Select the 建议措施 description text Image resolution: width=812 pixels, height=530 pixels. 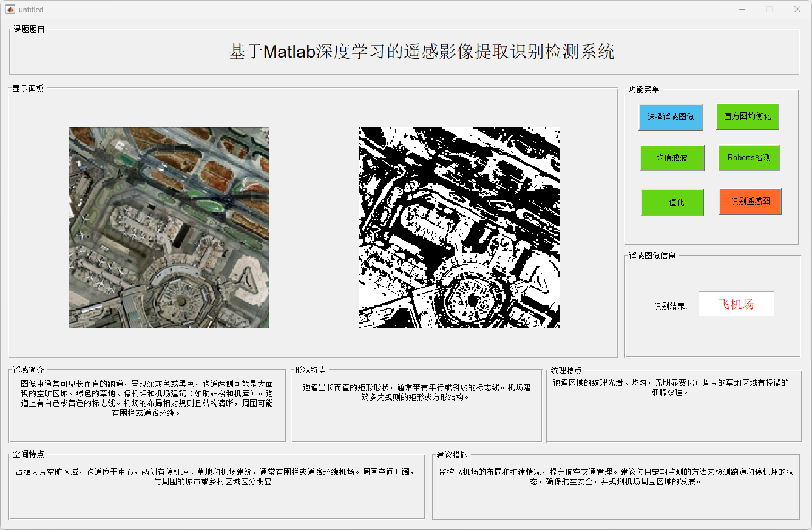click(616, 477)
